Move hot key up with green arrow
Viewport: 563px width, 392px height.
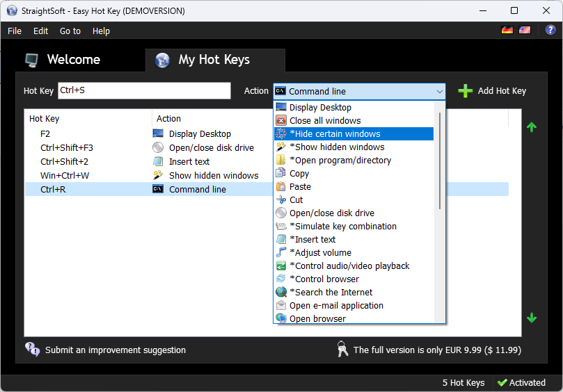532,127
